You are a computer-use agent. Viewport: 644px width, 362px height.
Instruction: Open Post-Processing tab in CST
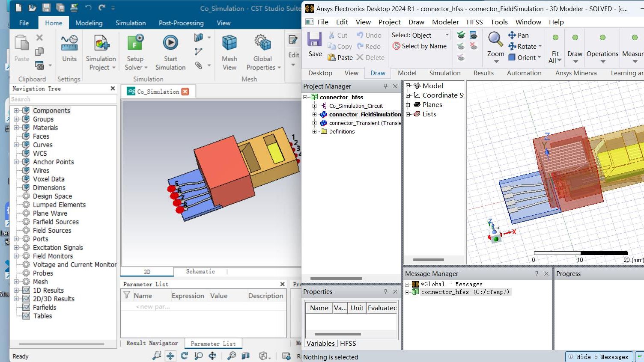click(181, 23)
